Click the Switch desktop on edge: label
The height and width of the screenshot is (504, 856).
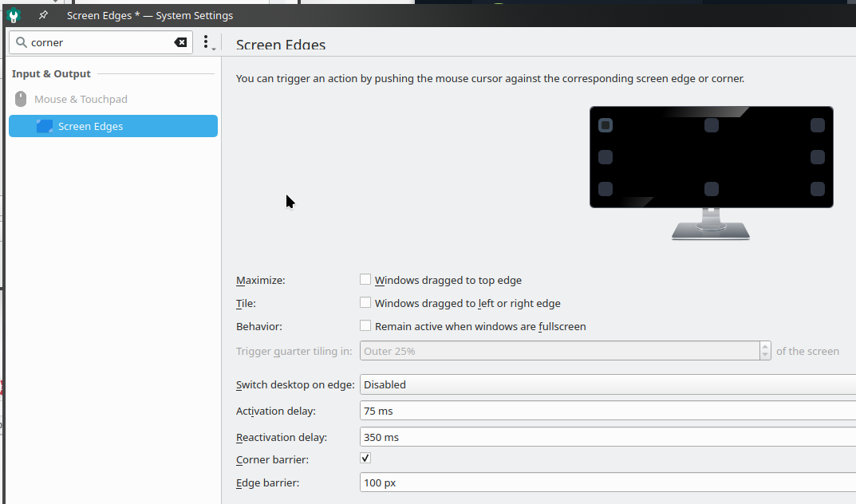click(x=295, y=385)
